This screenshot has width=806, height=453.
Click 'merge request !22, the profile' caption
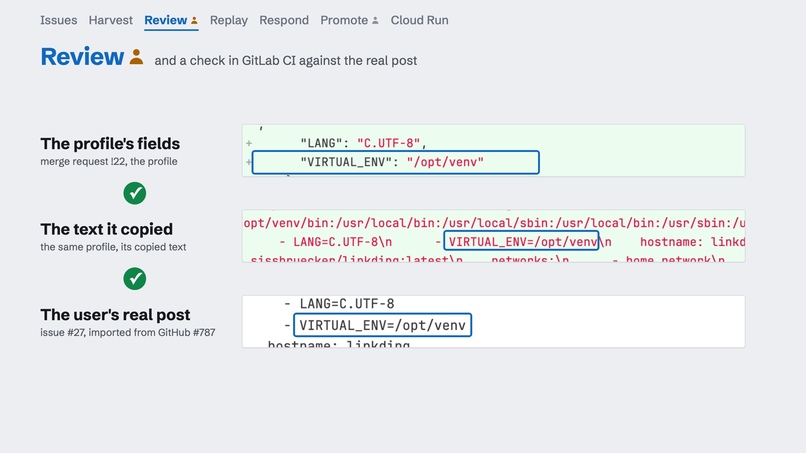pyautogui.click(x=109, y=161)
